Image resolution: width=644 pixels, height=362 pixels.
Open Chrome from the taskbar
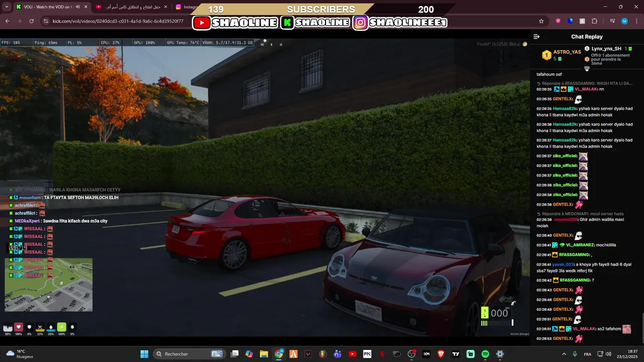pyautogui.click(x=279, y=354)
